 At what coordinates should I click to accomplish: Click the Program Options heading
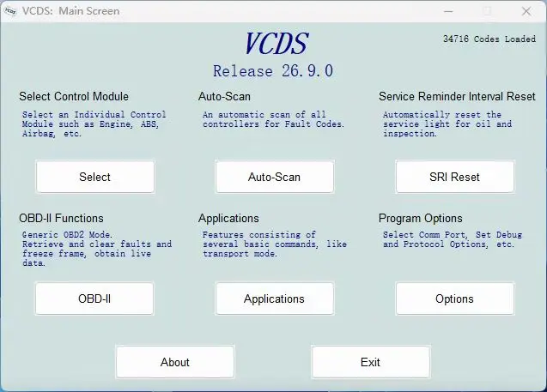pos(421,218)
